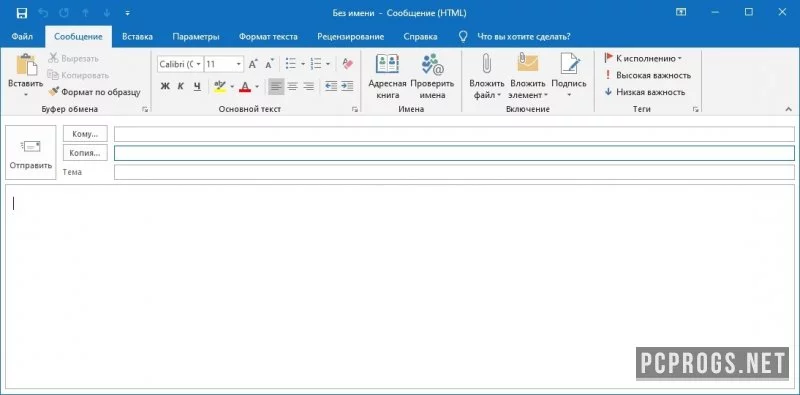Click the Save icon in title bar
Viewport: 800px width, 395px height.
pyautogui.click(x=22, y=13)
